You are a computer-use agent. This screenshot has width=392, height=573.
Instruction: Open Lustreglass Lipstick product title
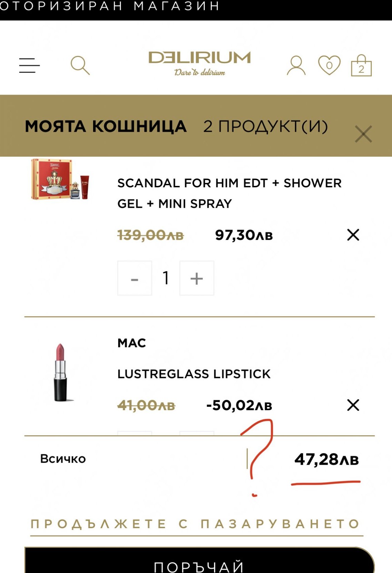click(194, 374)
